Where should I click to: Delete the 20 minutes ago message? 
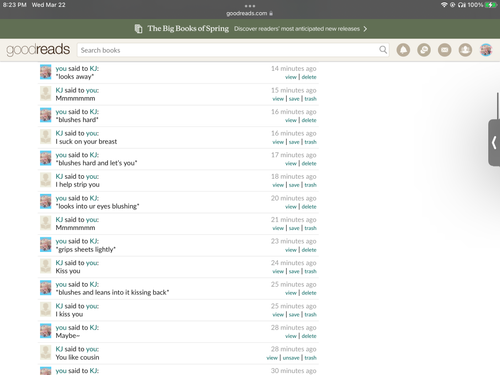click(x=309, y=207)
